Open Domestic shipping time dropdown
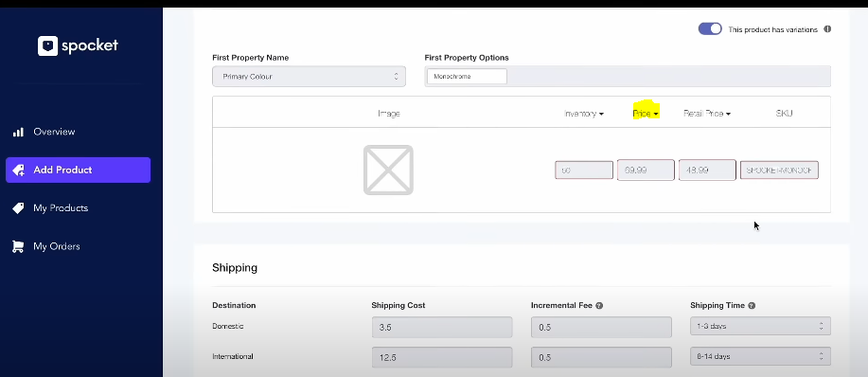The width and height of the screenshot is (868, 377). (x=760, y=326)
